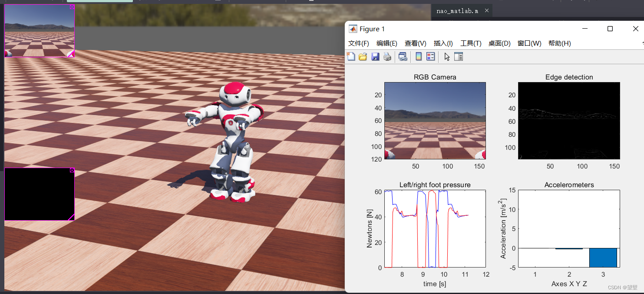Print the figure

[387, 56]
